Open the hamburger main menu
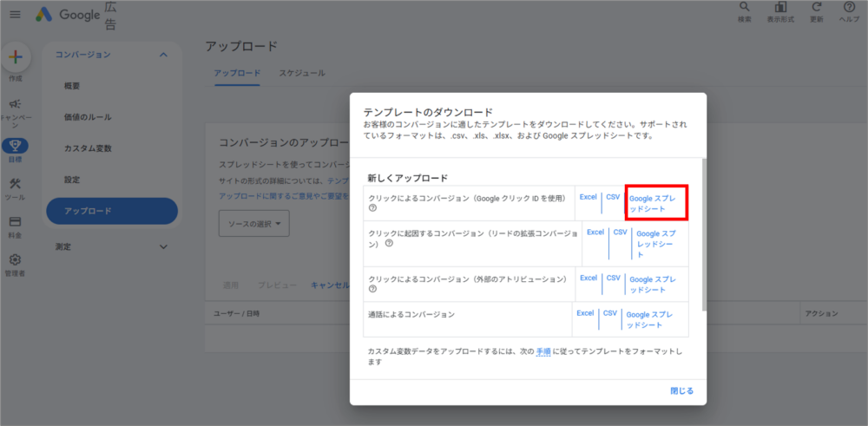The image size is (868, 426). tap(15, 15)
